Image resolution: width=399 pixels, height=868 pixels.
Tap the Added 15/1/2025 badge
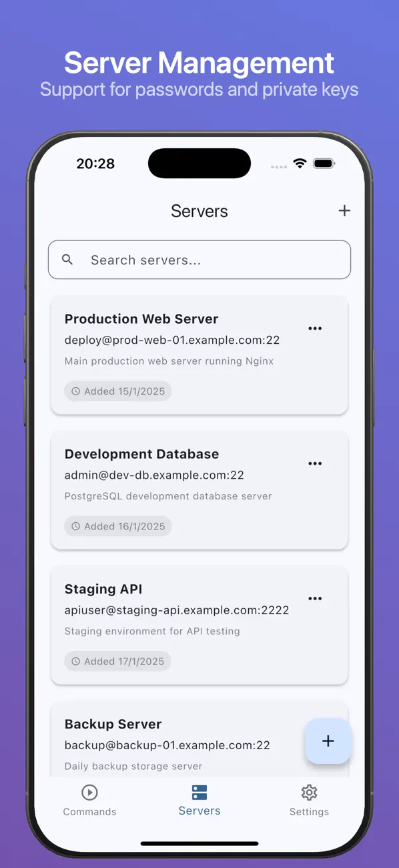pyautogui.click(x=117, y=391)
